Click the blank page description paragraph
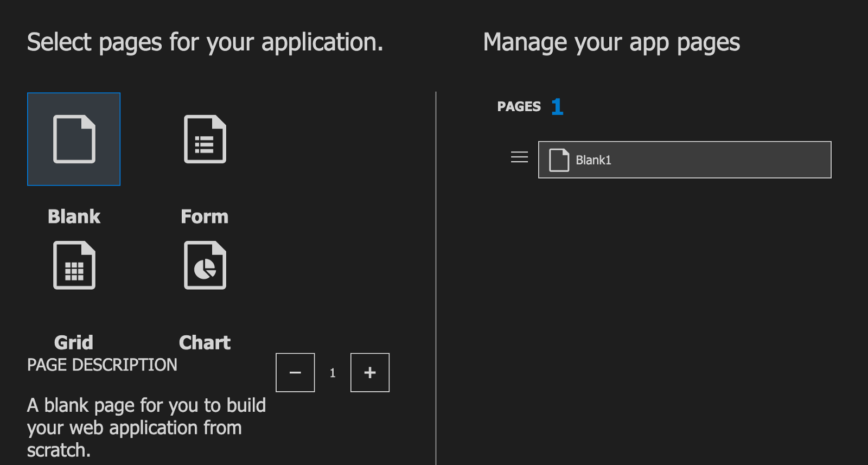The image size is (868, 465). pos(146,428)
